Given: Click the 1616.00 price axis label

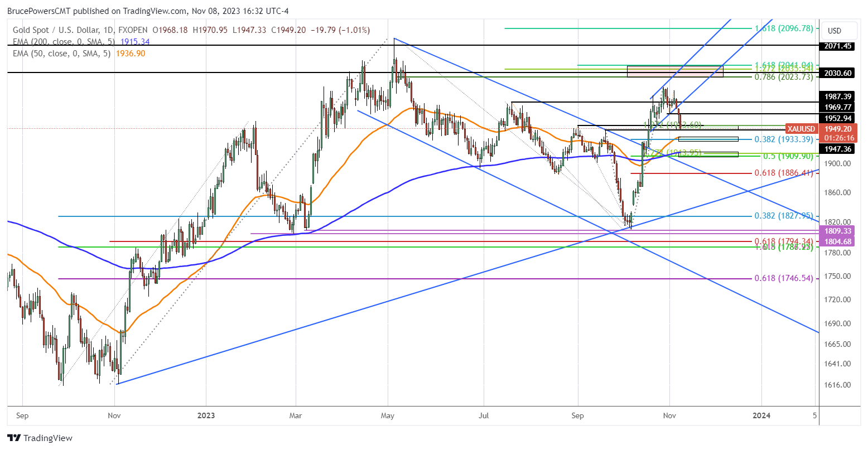Looking at the screenshot, I should coord(837,385).
